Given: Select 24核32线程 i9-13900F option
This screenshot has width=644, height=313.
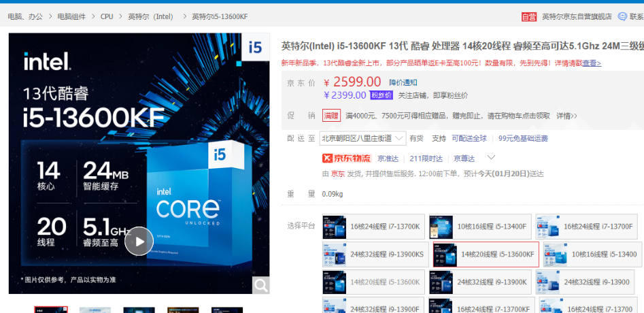Looking at the screenshot, I should [x=373, y=306].
